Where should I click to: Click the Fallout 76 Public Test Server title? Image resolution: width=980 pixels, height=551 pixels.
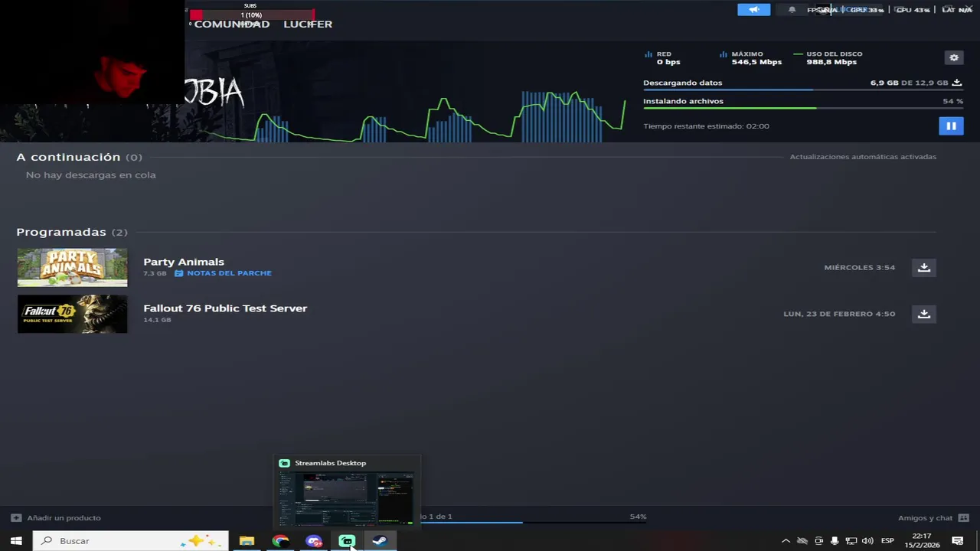pos(225,308)
